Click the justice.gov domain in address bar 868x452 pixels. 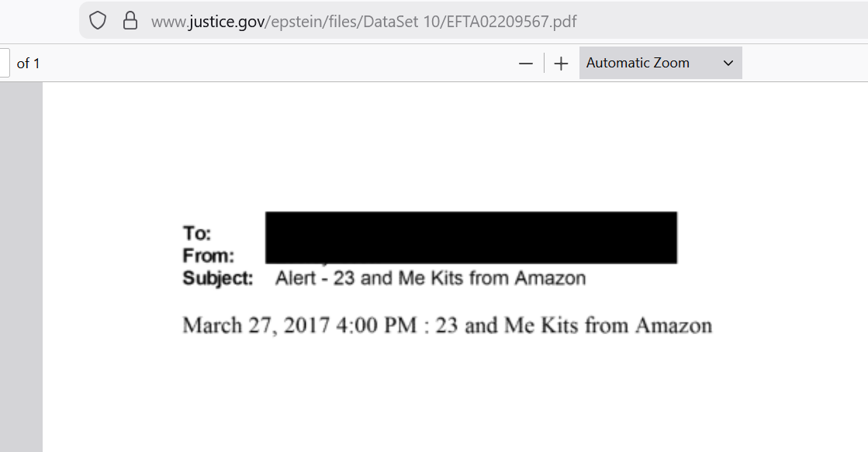click(227, 22)
